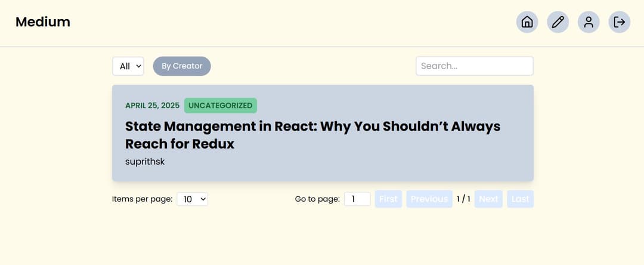
Task: Click the 1 / 1 page indicator
Action: pyautogui.click(x=463, y=199)
